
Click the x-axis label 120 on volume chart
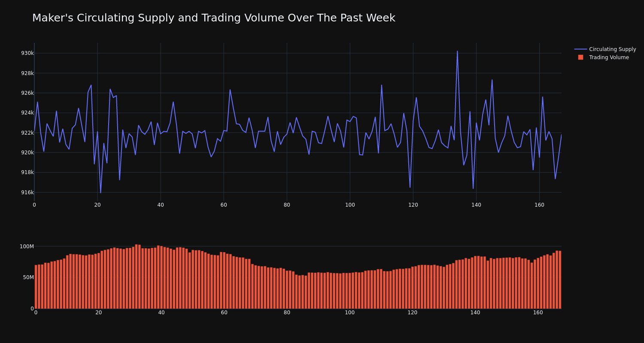tap(413, 313)
